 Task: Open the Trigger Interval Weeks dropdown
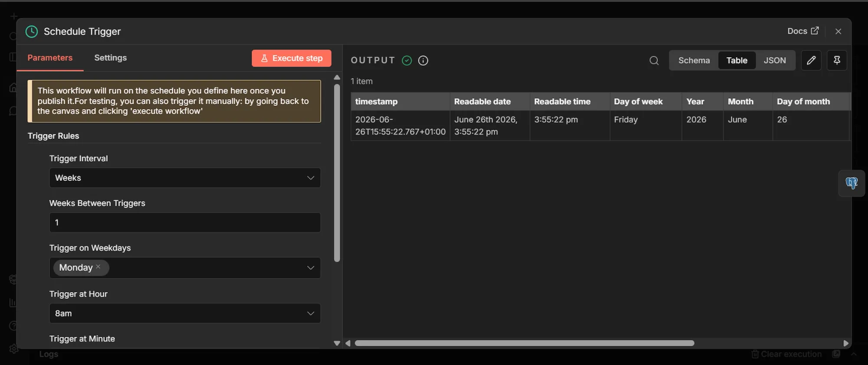pos(185,178)
